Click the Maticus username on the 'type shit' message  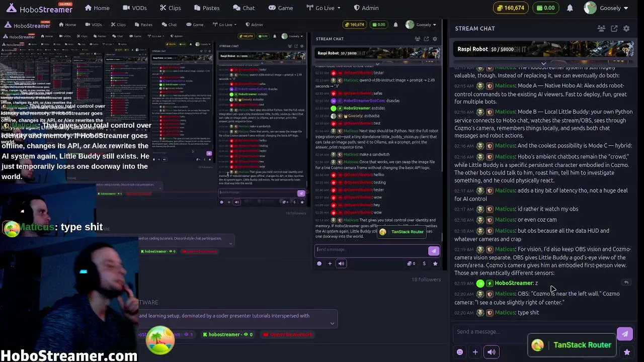pyautogui.click(x=505, y=313)
